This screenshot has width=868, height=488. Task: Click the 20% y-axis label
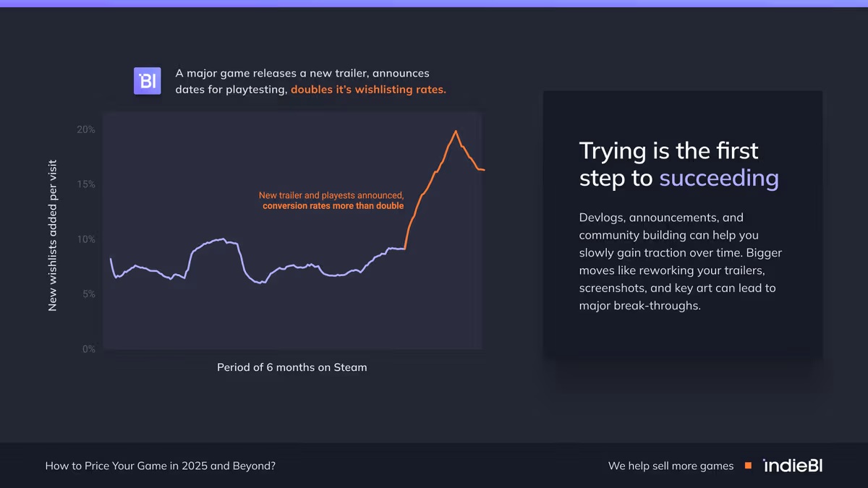[x=86, y=129]
